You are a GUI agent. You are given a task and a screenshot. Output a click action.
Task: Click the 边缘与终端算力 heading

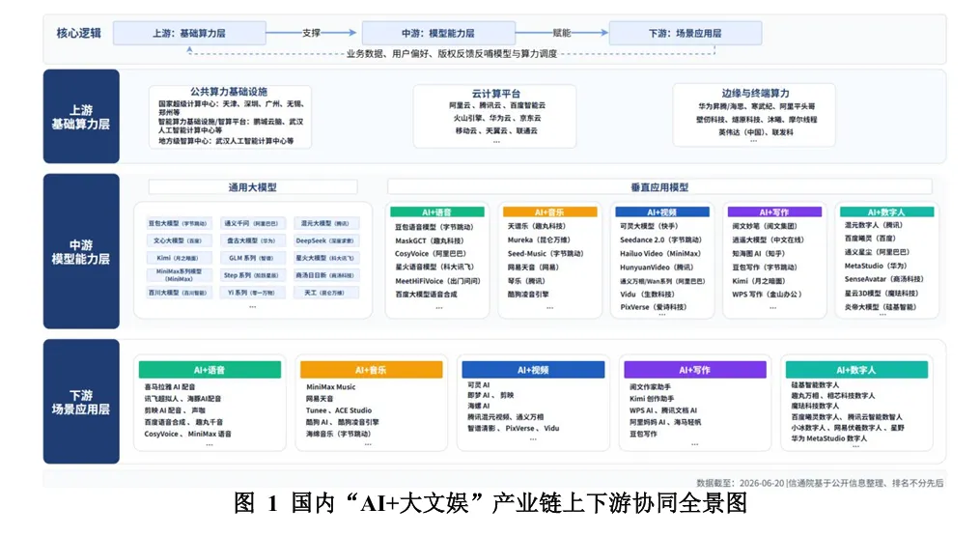click(755, 93)
